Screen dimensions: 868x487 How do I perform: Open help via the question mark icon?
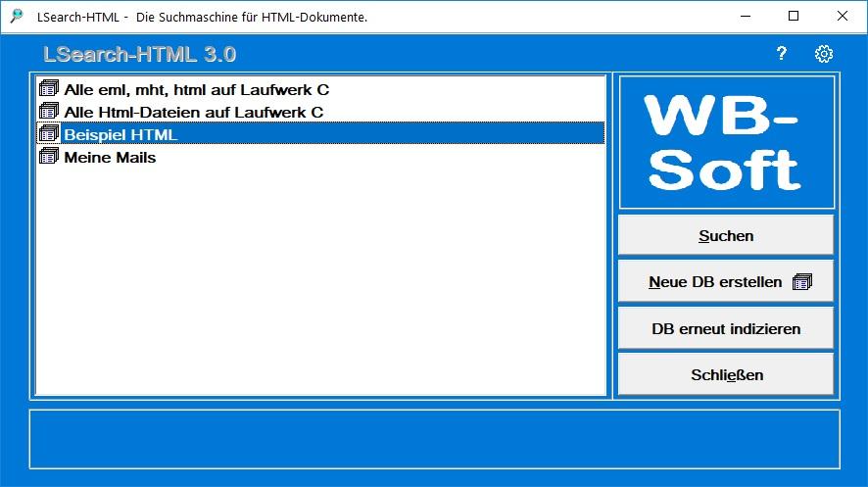click(x=781, y=54)
